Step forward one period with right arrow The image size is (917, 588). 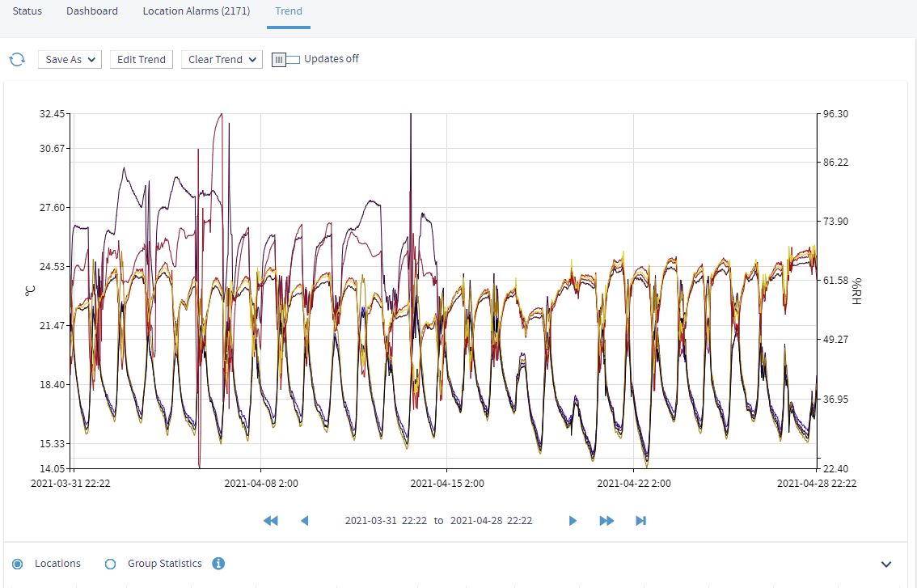tap(573, 521)
